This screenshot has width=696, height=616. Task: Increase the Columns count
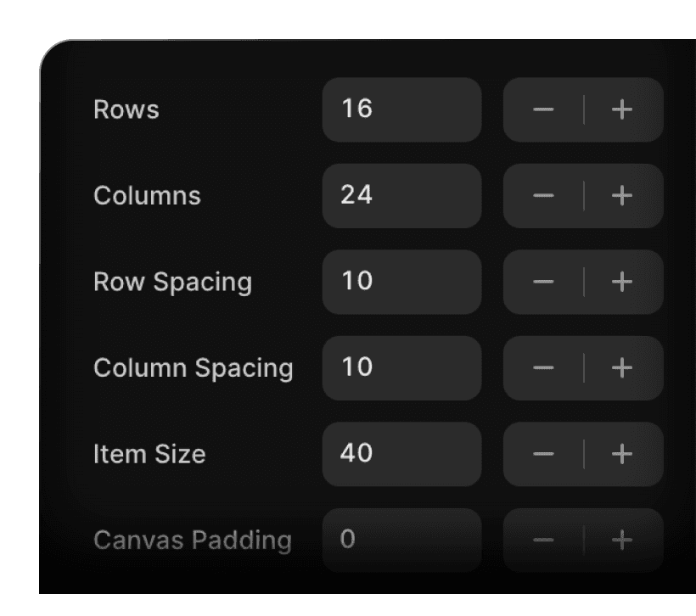(x=621, y=196)
